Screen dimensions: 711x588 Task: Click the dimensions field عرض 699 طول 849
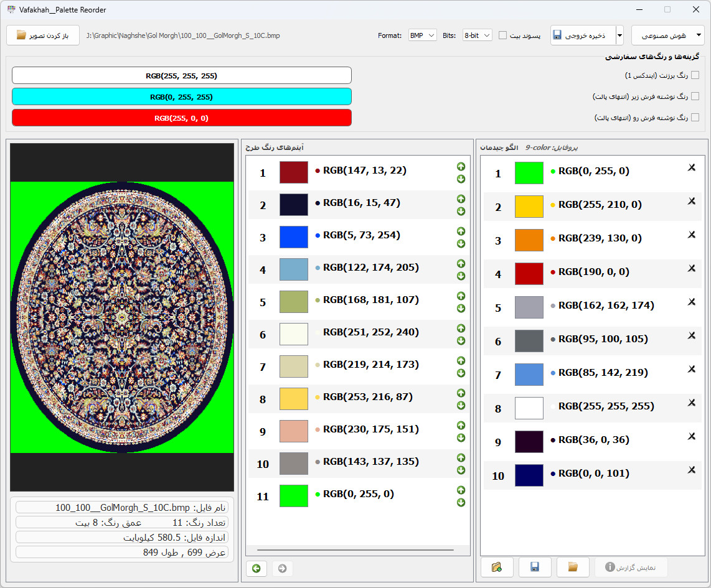coord(121,552)
